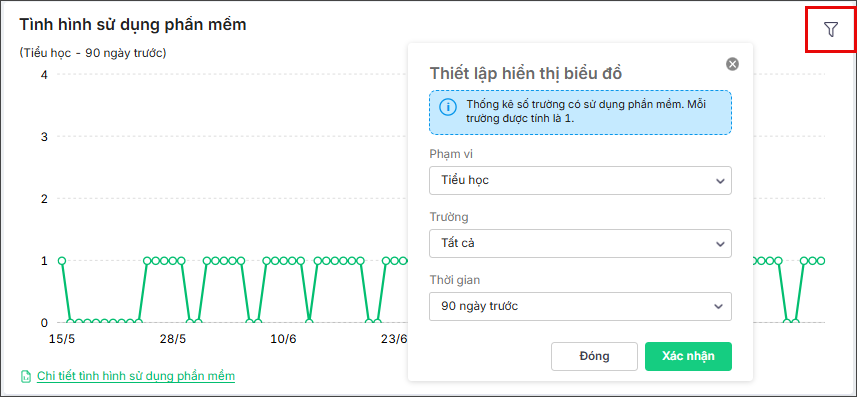Click the Đóng button

(594, 357)
